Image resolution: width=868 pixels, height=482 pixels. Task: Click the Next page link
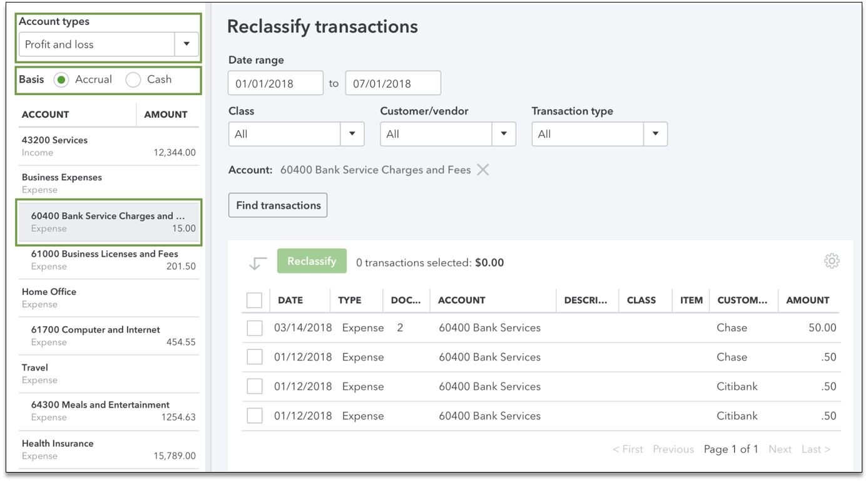tap(780, 449)
